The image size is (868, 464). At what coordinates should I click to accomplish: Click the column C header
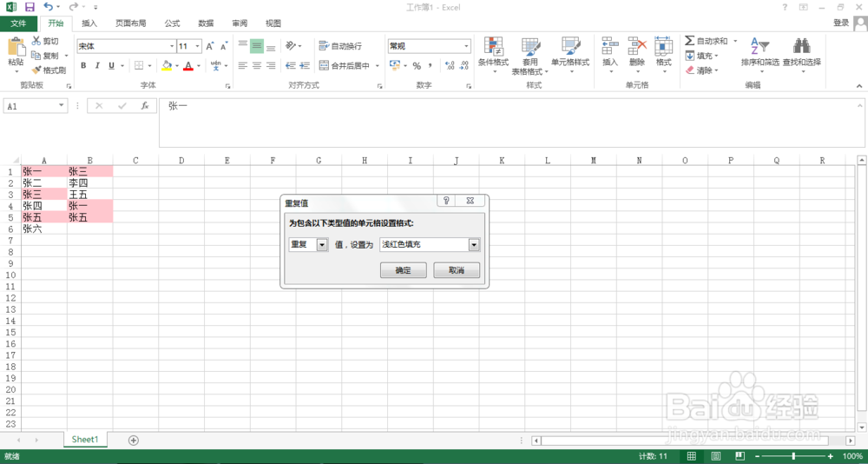135,160
